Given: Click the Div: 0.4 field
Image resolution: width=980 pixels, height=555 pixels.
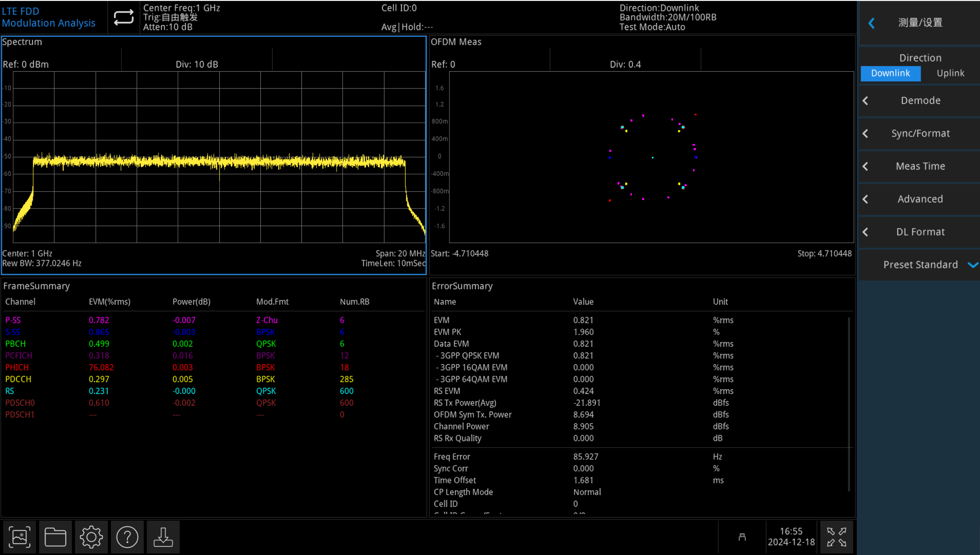Looking at the screenshot, I should tap(625, 64).
